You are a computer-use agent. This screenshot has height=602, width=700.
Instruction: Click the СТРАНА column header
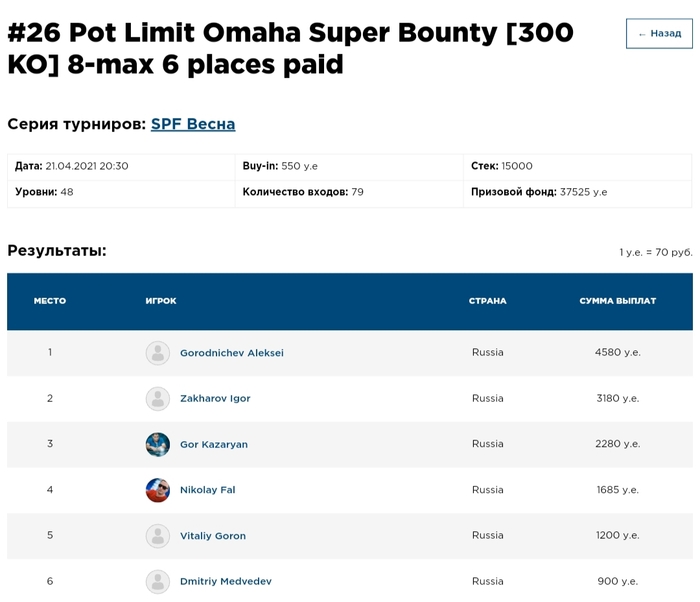click(x=488, y=301)
